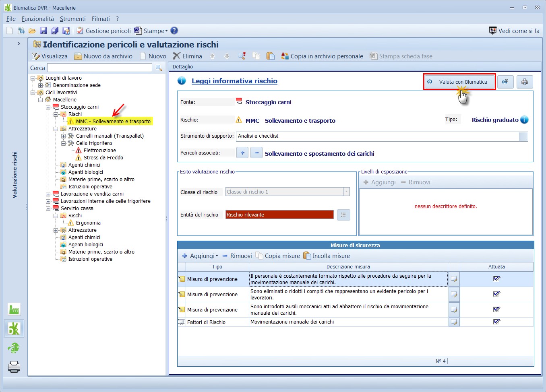Collapse the Stoccaggio carni node
546x392 pixels.
pos(48,107)
